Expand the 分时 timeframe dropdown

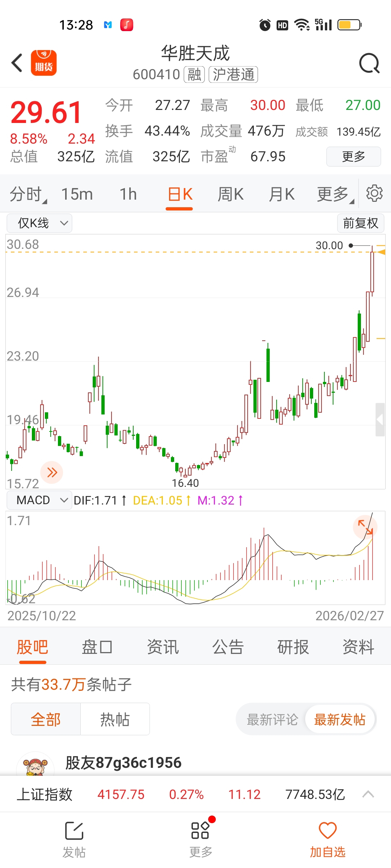(28, 194)
